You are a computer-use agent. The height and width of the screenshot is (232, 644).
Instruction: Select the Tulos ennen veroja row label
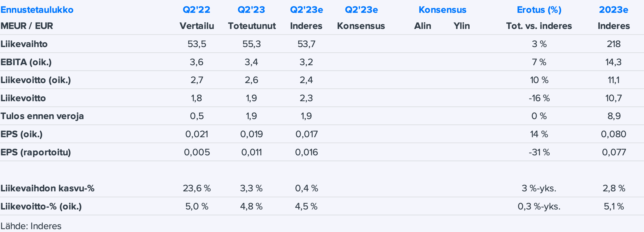pos(42,116)
